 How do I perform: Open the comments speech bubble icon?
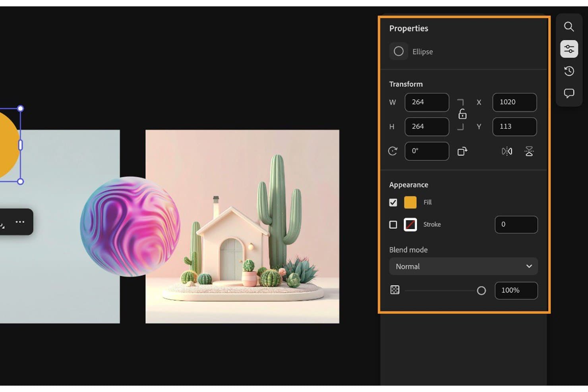click(569, 93)
